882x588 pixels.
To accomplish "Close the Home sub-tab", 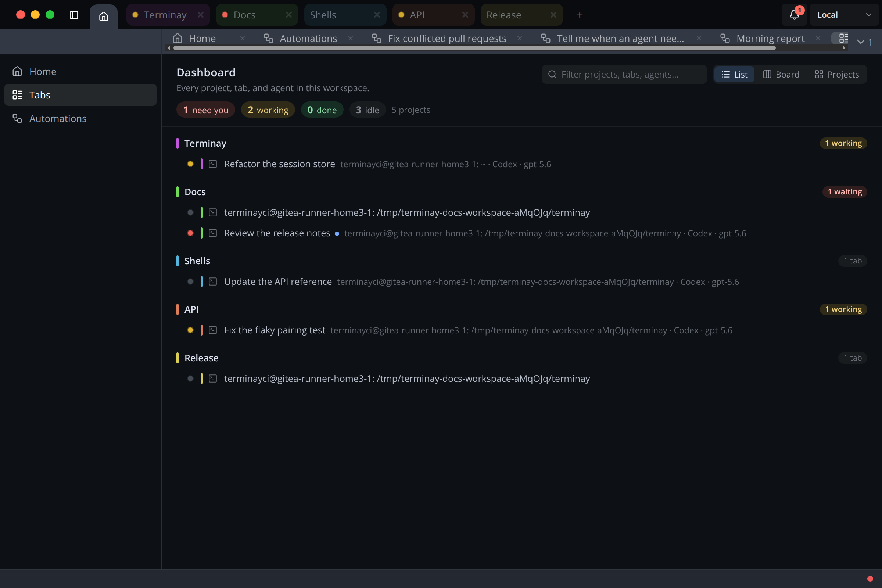I will pos(243,38).
